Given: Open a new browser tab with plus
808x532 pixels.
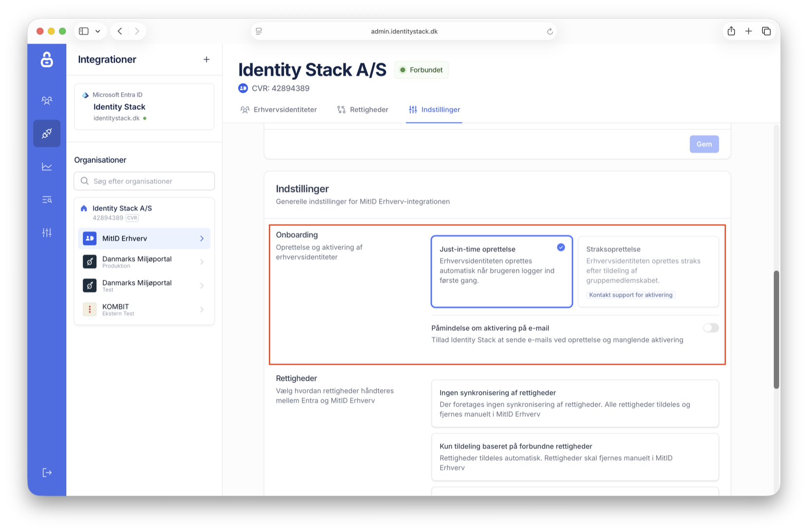Looking at the screenshot, I should 749,31.
